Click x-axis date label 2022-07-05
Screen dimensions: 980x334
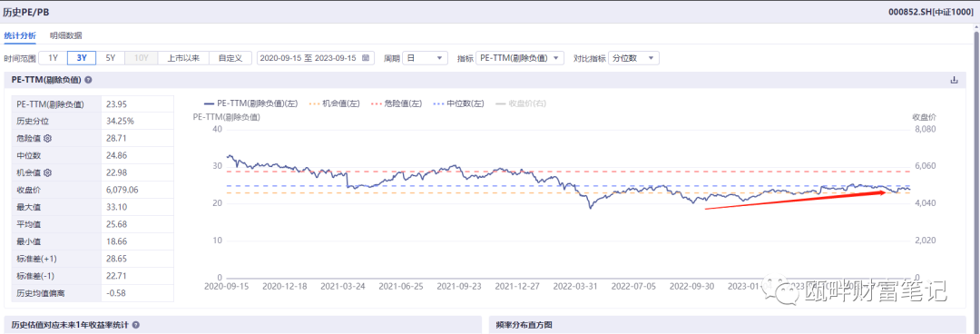coord(632,287)
